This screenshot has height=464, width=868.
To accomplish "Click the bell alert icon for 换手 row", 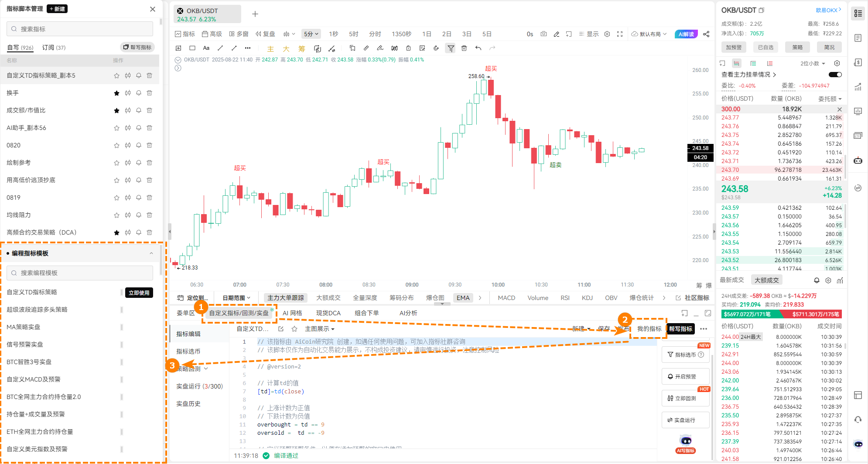I will tap(139, 93).
